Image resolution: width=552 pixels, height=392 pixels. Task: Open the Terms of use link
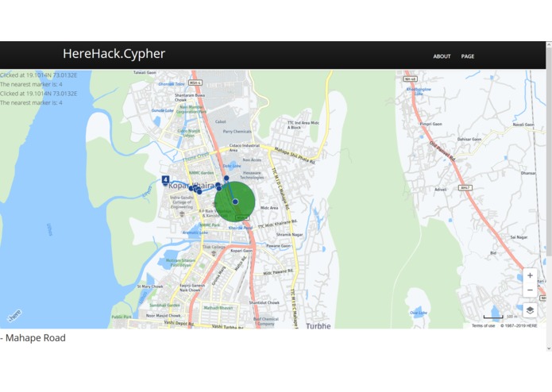pos(483,325)
